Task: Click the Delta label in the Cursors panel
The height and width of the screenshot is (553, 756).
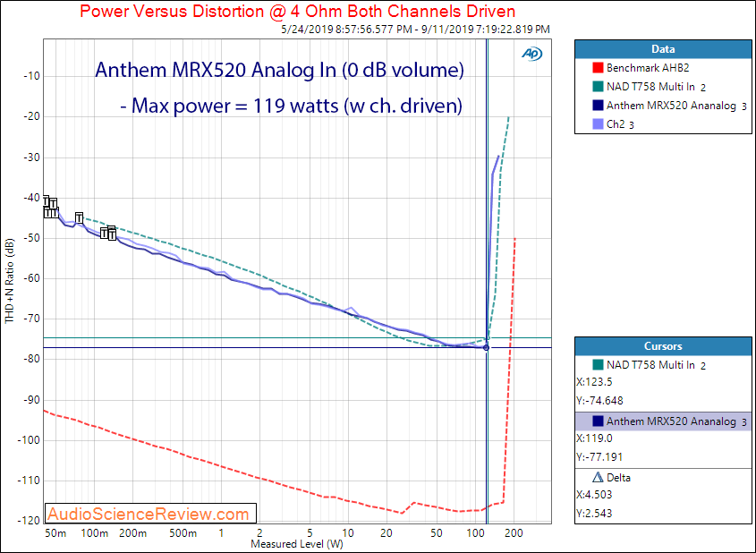Action: coord(618,478)
